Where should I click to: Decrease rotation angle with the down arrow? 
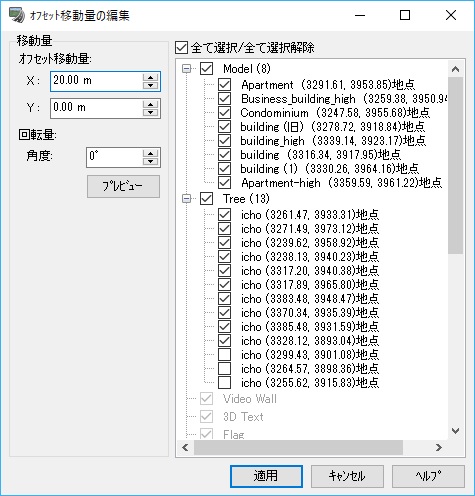coord(150,162)
